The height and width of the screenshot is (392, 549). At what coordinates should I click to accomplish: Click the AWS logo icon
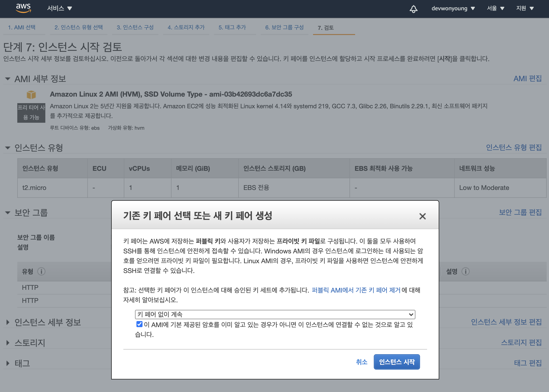pos(23,8)
